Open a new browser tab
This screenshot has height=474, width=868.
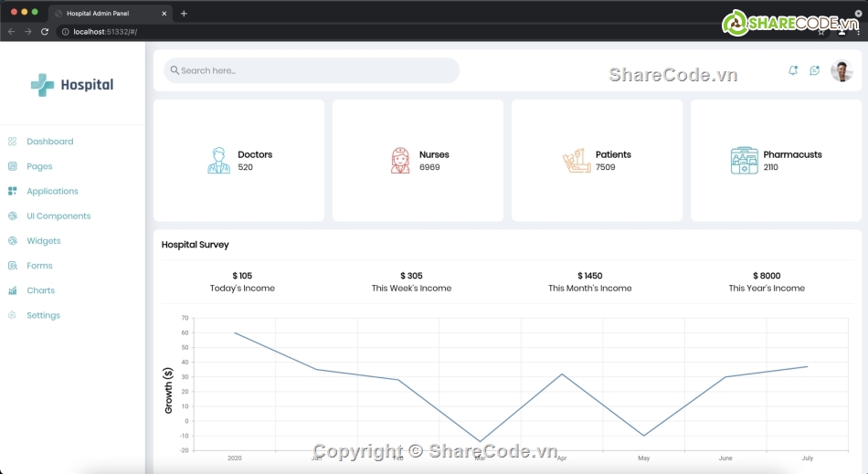pos(184,13)
